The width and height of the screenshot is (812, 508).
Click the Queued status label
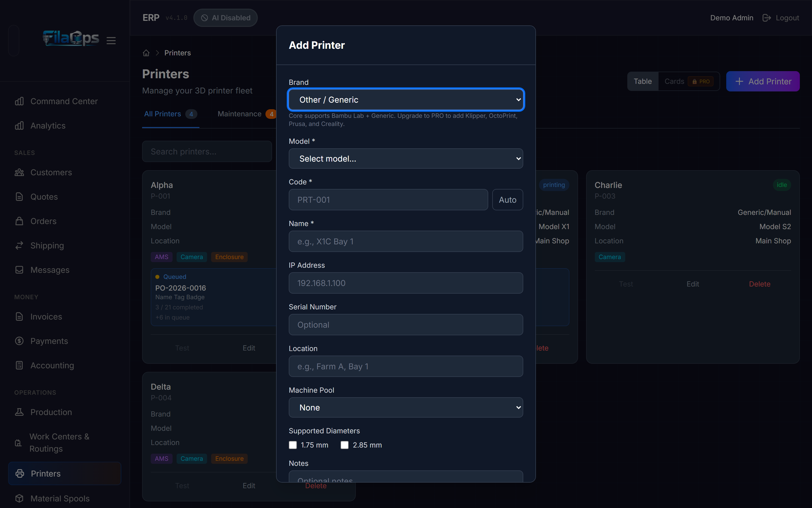pos(175,277)
